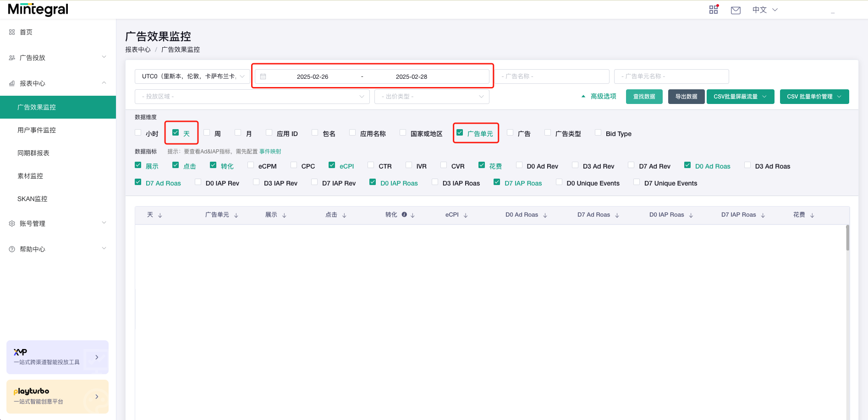Click the 查找数据 button
The image size is (868, 420).
(x=644, y=96)
